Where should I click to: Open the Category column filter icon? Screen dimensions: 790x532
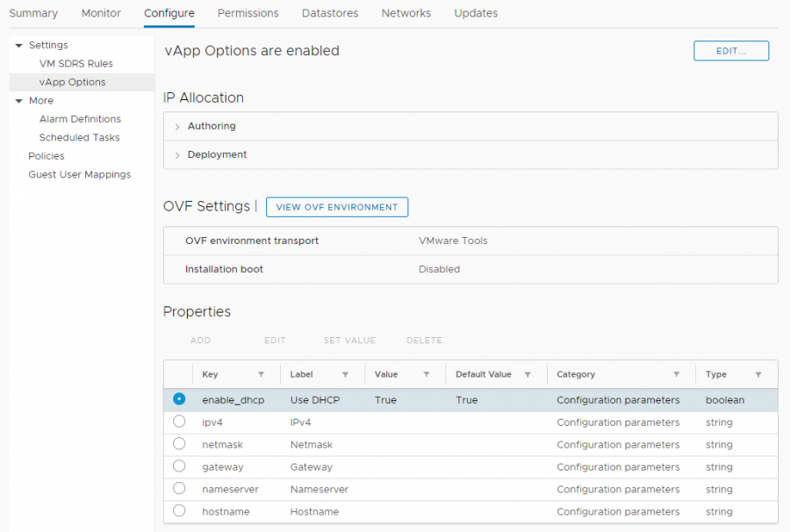(676, 375)
